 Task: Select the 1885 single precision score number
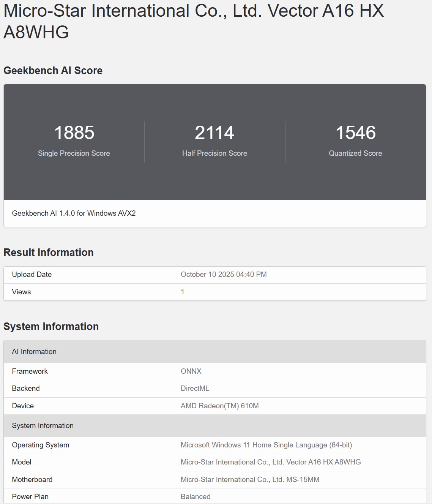pyautogui.click(x=74, y=133)
